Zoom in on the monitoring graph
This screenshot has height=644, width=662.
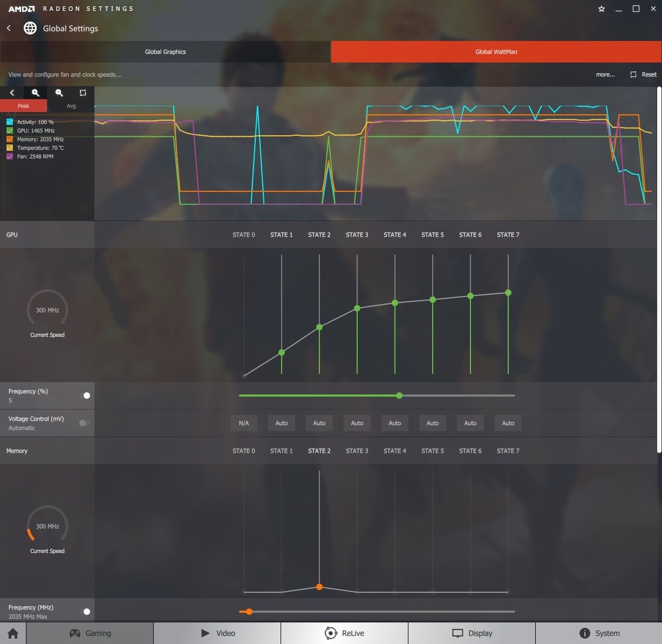(36, 92)
